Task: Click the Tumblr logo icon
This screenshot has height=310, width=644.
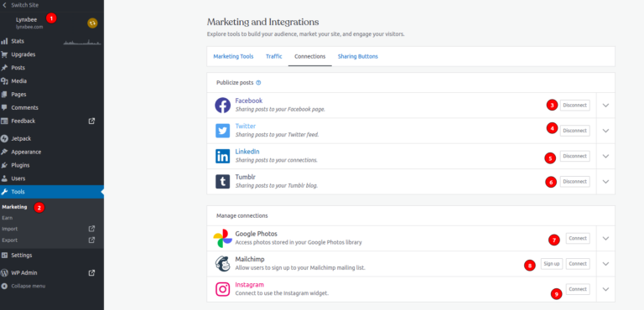Action: pos(222,182)
